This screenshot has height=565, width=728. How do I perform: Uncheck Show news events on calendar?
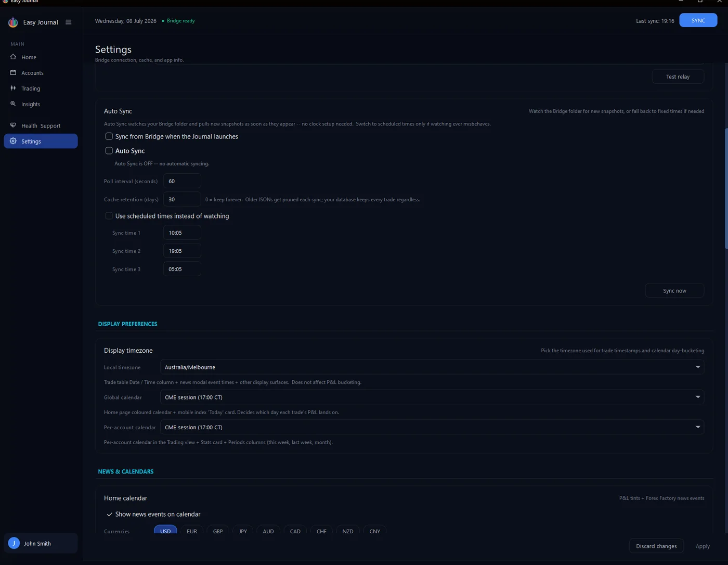coord(109,514)
